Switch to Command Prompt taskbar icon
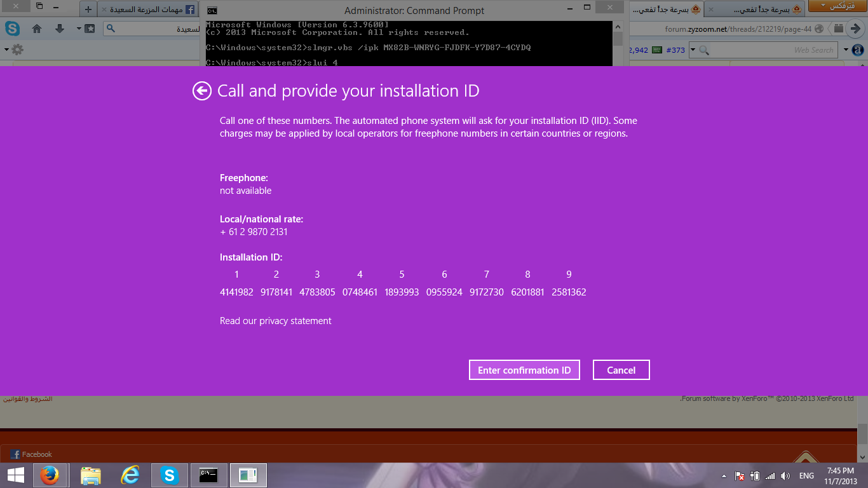The width and height of the screenshot is (868, 488). pos(209,475)
